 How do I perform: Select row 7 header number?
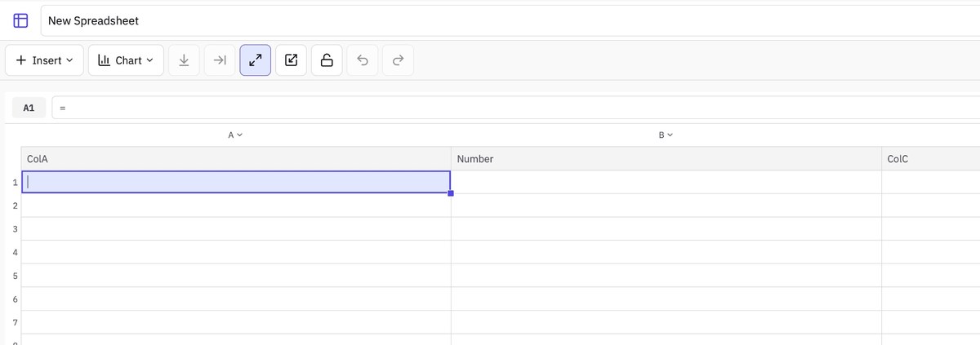[15, 322]
